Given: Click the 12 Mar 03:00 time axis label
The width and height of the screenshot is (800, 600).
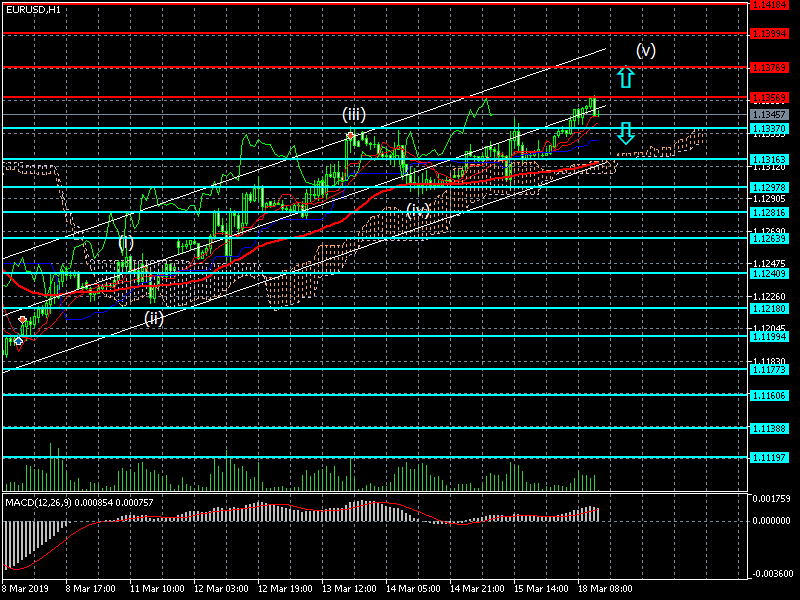Looking at the screenshot, I should click(221, 589).
